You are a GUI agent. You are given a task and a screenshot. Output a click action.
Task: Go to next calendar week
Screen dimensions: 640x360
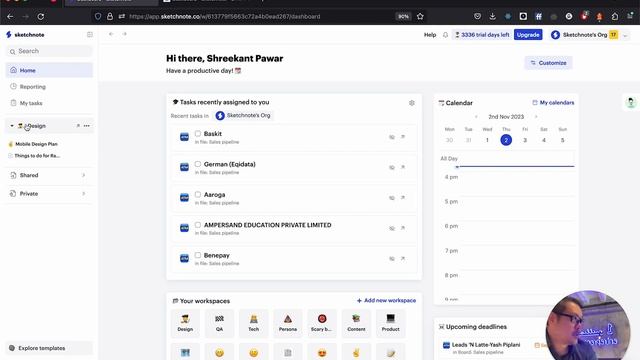[536, 117]
